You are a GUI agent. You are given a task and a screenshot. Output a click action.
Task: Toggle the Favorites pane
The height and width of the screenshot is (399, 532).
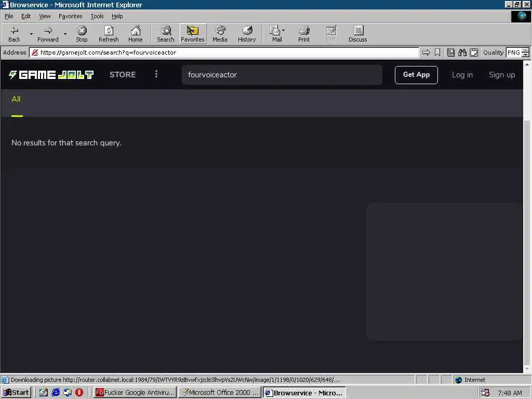192,34
